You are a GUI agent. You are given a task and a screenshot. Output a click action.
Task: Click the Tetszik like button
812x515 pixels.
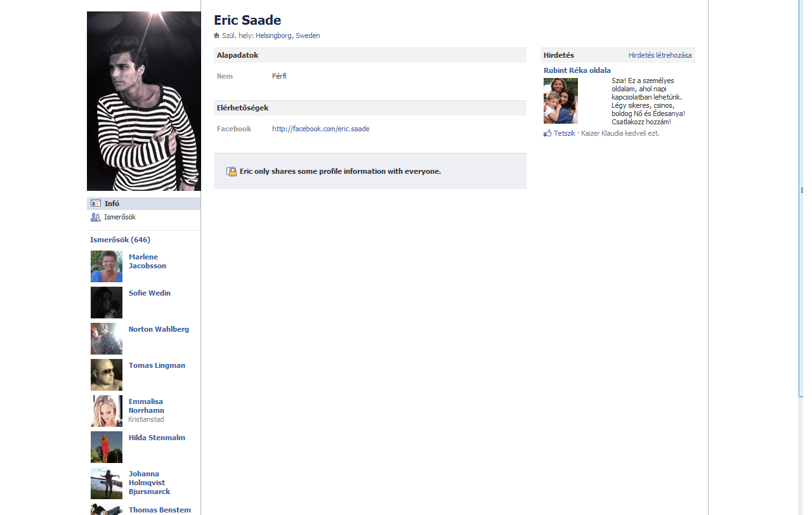click(x=565, y=133)
